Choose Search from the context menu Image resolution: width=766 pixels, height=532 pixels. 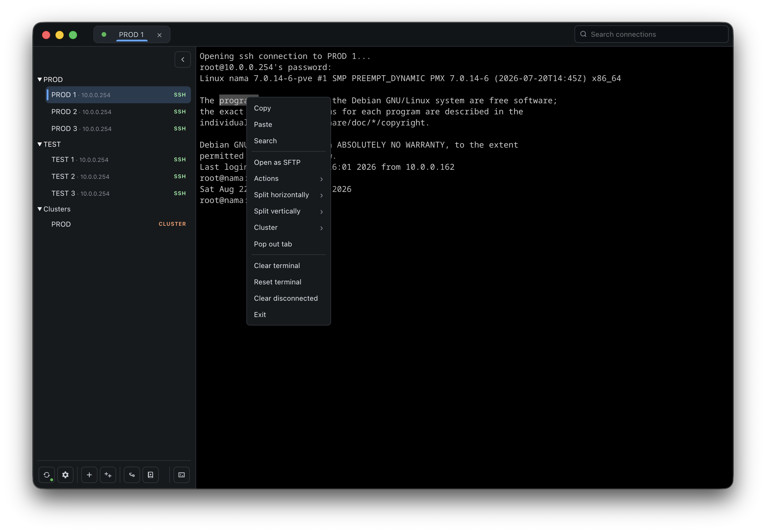(289, 141)
